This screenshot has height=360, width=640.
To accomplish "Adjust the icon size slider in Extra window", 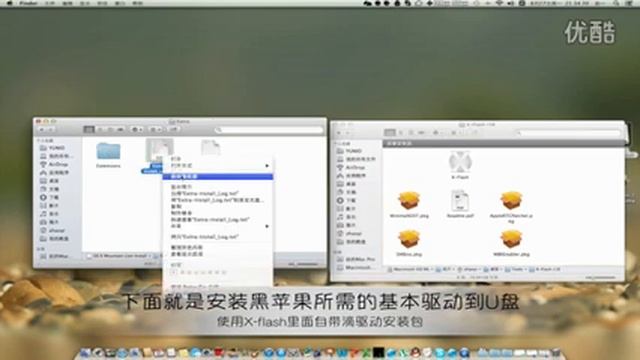I will pyautogui.click(x=303, y=264).
